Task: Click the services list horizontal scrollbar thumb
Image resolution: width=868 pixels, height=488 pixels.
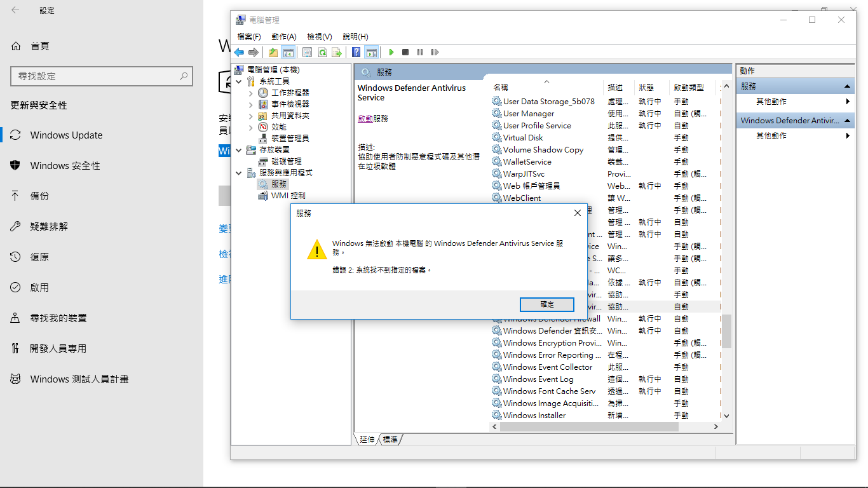Action: tap(589, 427)
